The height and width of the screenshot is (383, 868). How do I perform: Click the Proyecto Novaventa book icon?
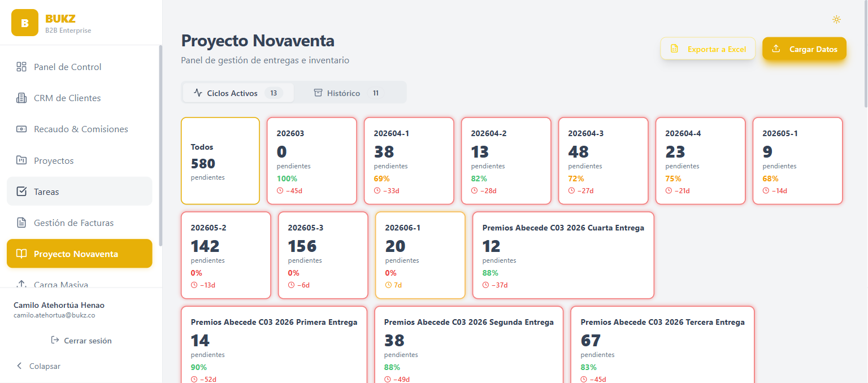(21, 254)
